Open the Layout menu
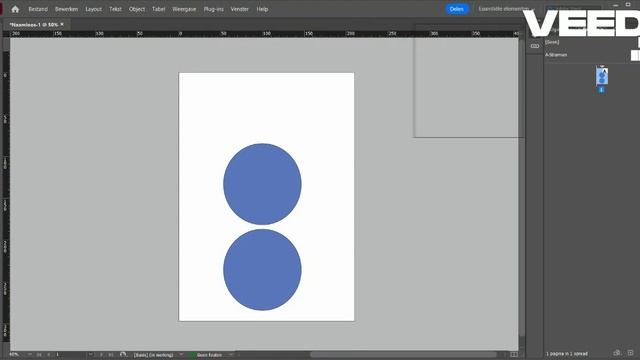The image size is (640, 360). 93,9
